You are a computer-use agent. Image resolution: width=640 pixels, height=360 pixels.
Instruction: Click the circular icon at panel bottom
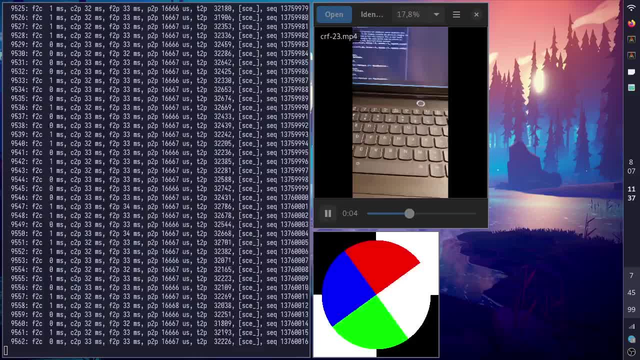(x=631, y=352)
